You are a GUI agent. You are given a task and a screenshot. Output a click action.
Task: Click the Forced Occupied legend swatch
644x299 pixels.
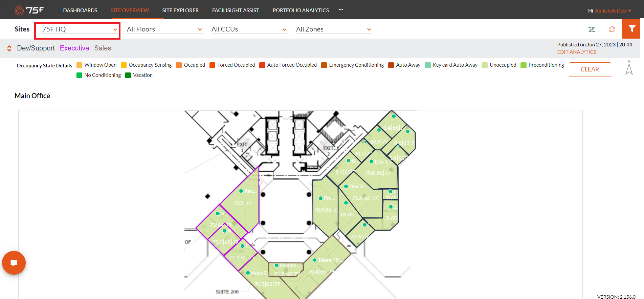[213, 65]
